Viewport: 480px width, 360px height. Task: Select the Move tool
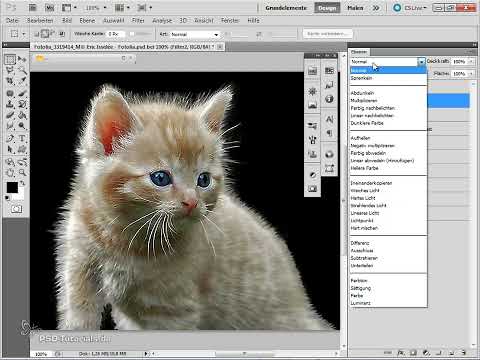point(22,60)
